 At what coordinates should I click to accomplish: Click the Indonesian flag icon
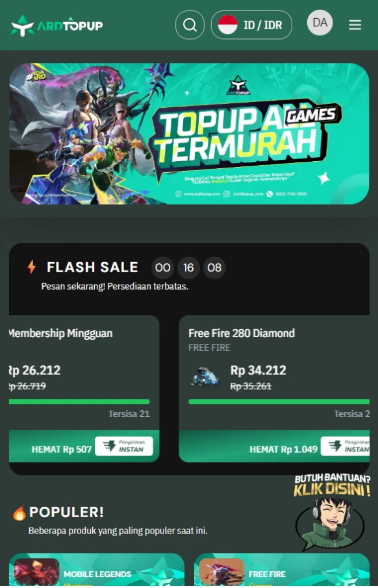pos(227,25)
